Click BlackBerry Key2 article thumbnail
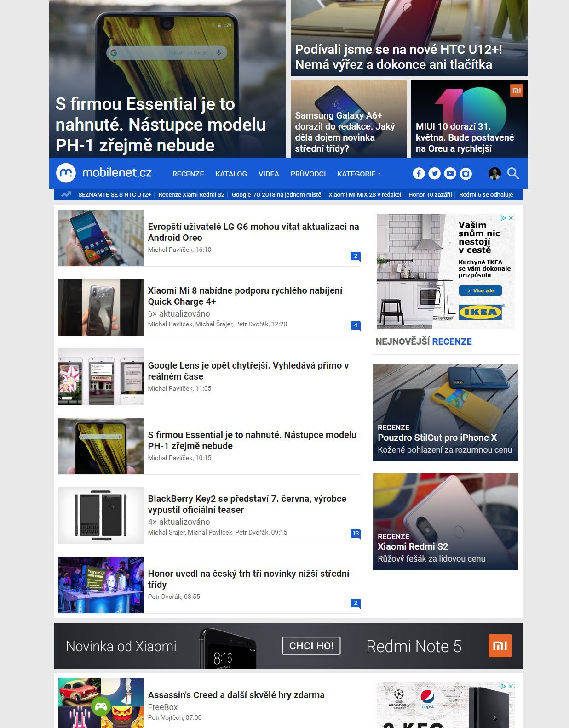Image resolution: width=569 pixels, height=728 pixels. point(101,515)
